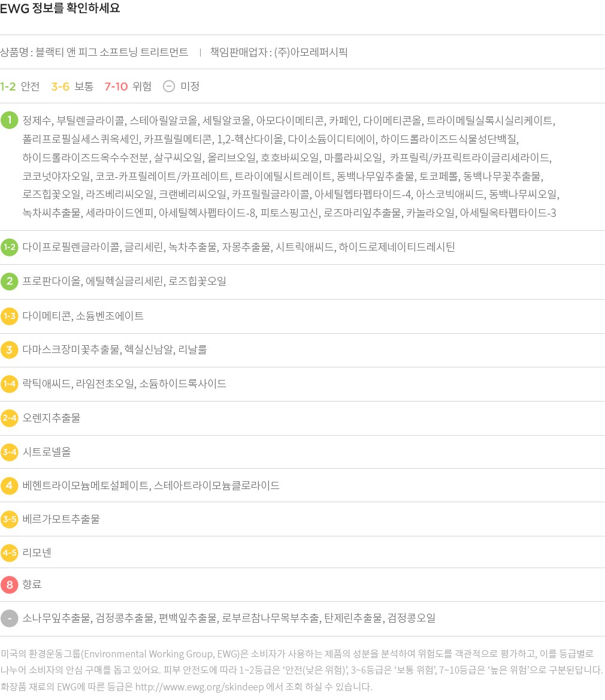This screenshot has height=700, width=605.
Task: Click the 7-10 위험 legend label
Action: point(128,86)
